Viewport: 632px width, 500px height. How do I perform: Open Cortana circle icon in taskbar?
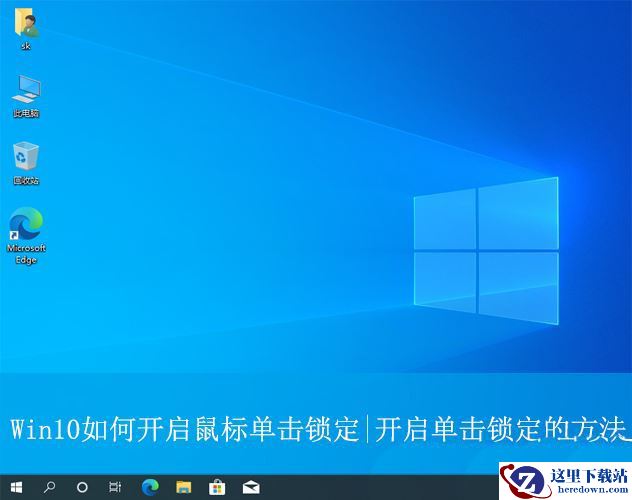[82, 488]
